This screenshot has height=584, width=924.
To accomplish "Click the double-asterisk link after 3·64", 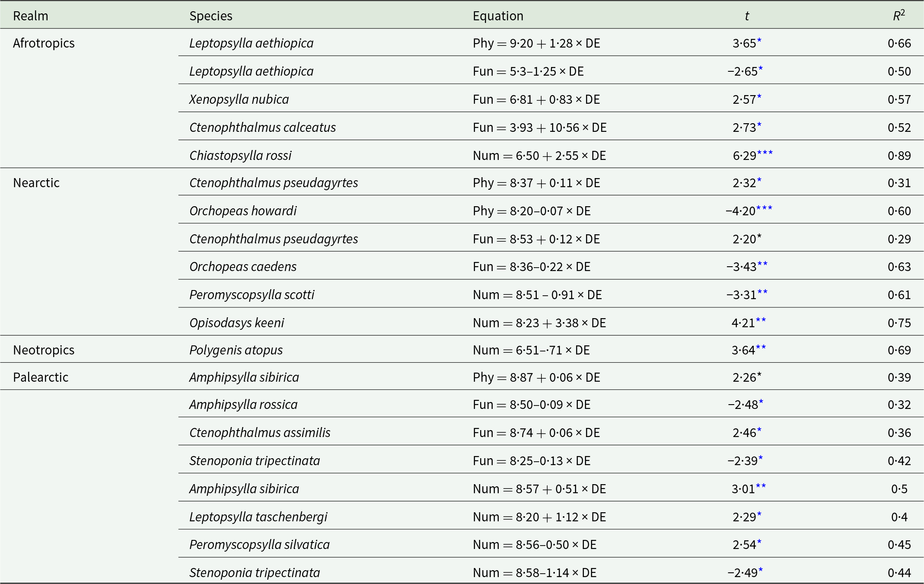I will pyautogui.click(x=761, y=348).
